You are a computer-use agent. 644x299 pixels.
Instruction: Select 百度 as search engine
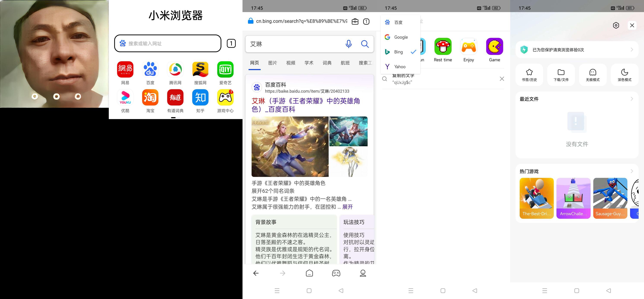point(400,22)
